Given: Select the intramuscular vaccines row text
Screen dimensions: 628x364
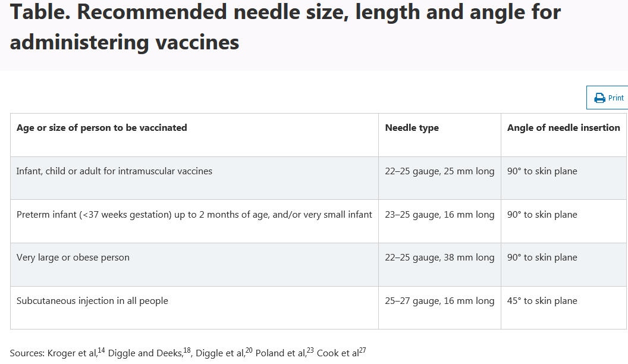Looking at the screenshot, I should 114,171.
